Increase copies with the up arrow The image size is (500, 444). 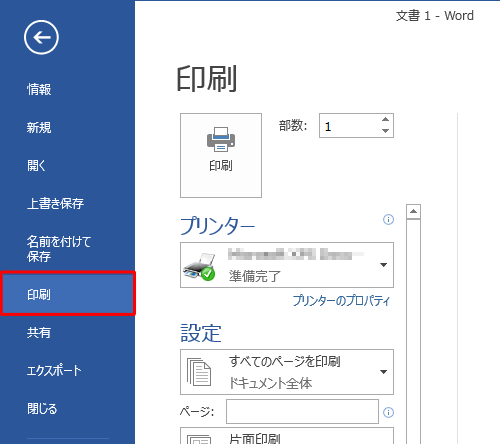pos(385,119)
